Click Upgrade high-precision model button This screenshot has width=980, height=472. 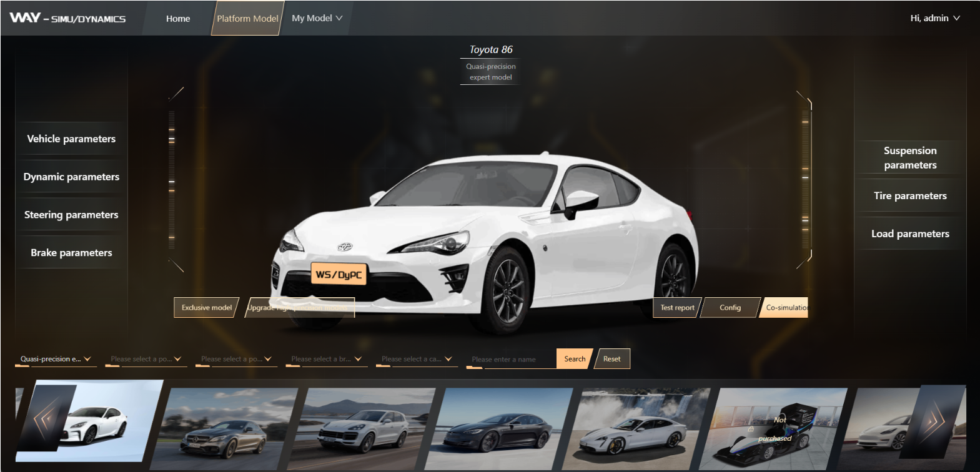coord(300,307)
